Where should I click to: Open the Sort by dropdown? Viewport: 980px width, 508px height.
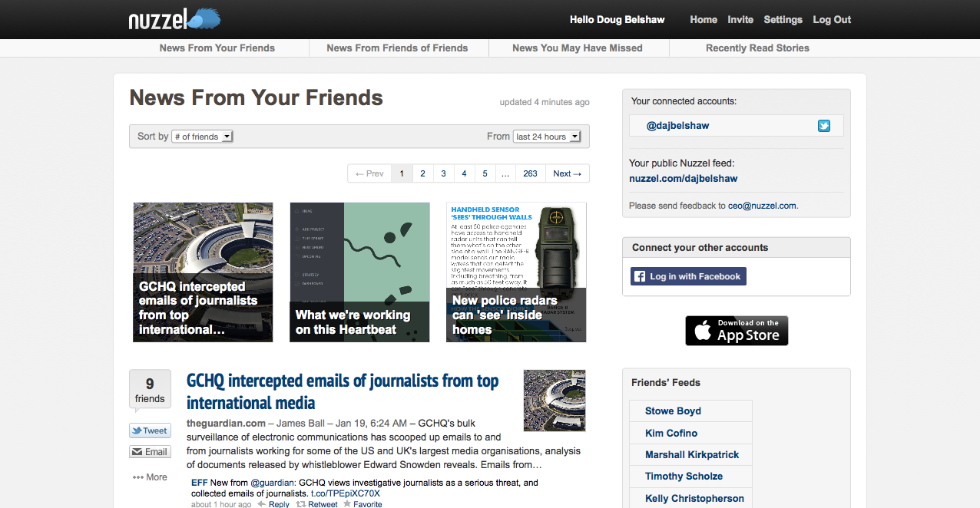[202, 137]
